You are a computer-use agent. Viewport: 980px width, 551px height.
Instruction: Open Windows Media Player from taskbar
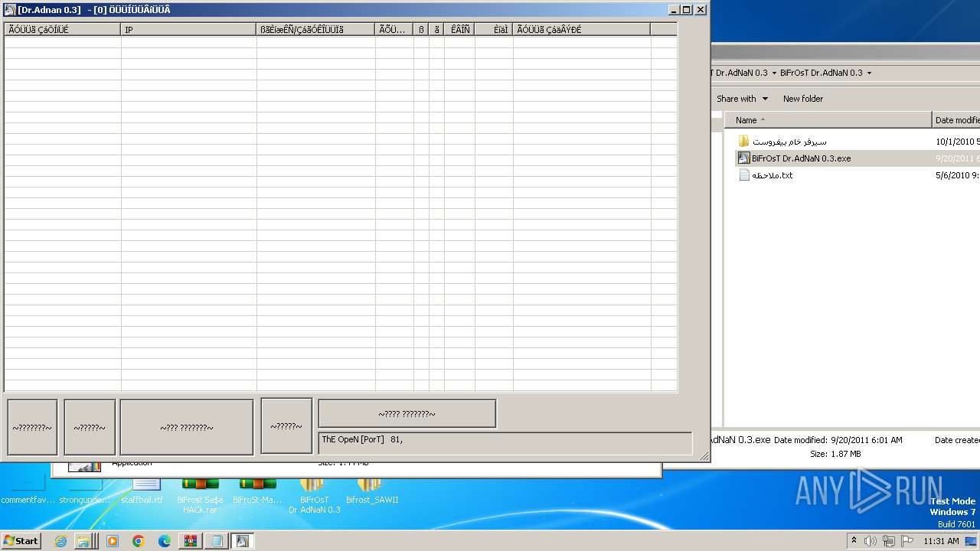tap(113, 541)
